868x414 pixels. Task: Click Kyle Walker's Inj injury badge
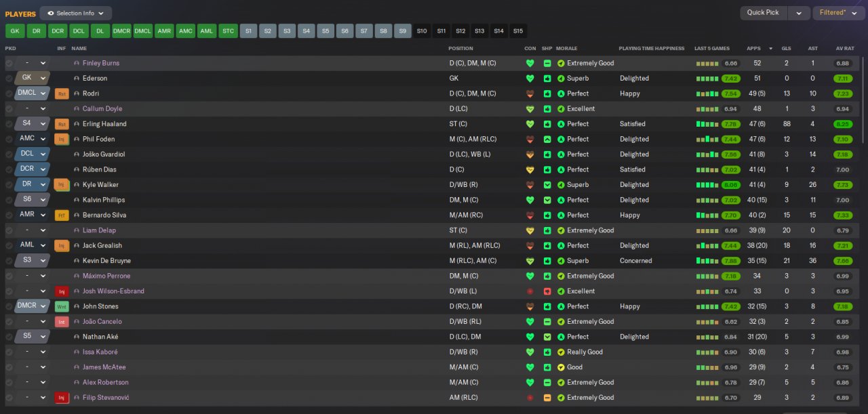(x=62, y=185)
